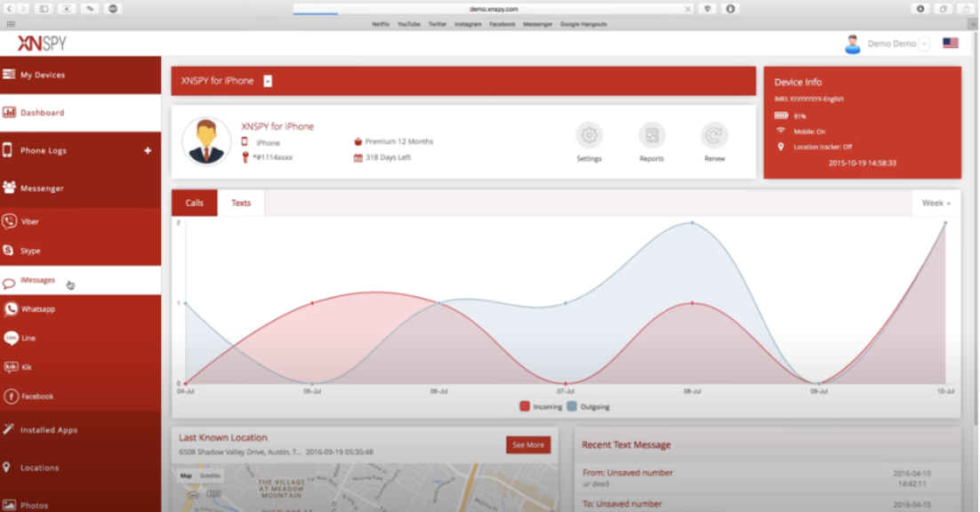
Task: Click the XNSPY logo
Action: pyautogui.click(x=42, y=43)
